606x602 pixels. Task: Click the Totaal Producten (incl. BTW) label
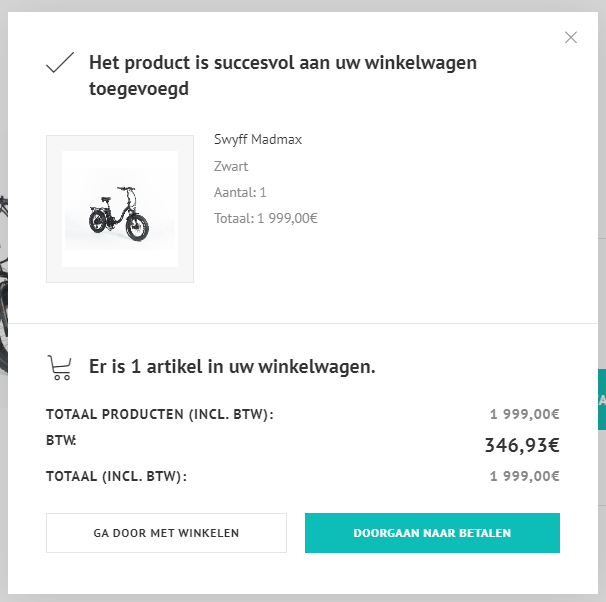[160, 415]
